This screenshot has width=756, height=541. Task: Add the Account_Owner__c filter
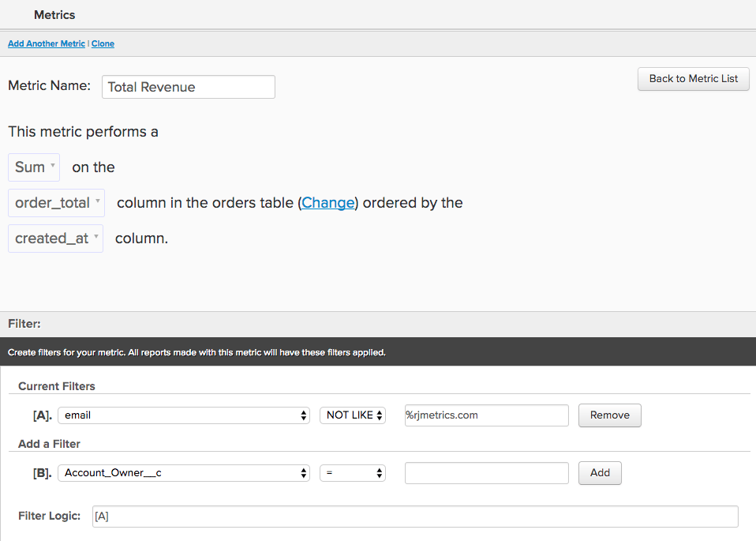pyautogui.click(x=599, y=472)
